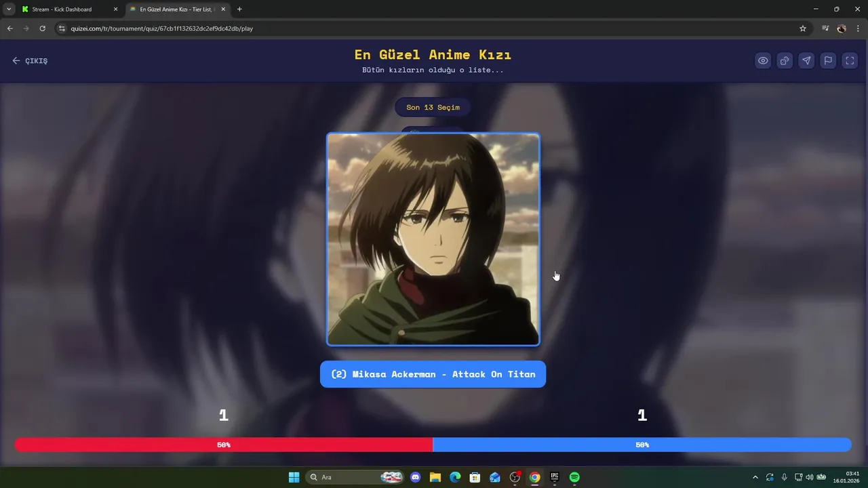Image resolution: width=868 pixels, height=488 pixels.
Task: Open the 03:41 clock and date panel
Action: pyautogui.click(x=846, y=477)
